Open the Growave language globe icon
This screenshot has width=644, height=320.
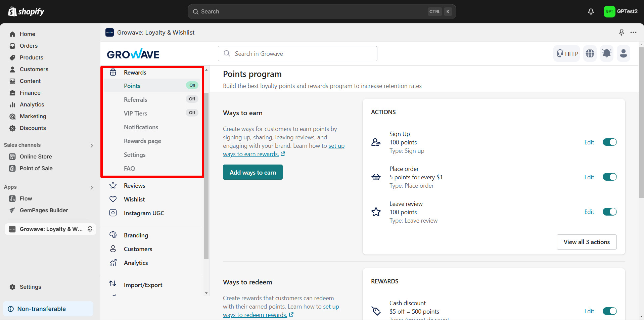(590, 53)
